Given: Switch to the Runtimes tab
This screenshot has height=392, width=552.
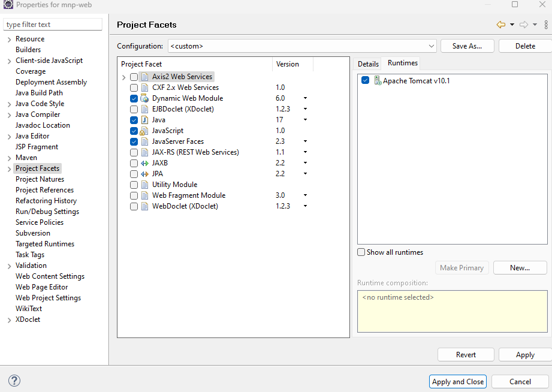Looking at the screenshot, I should coord(403,63).
